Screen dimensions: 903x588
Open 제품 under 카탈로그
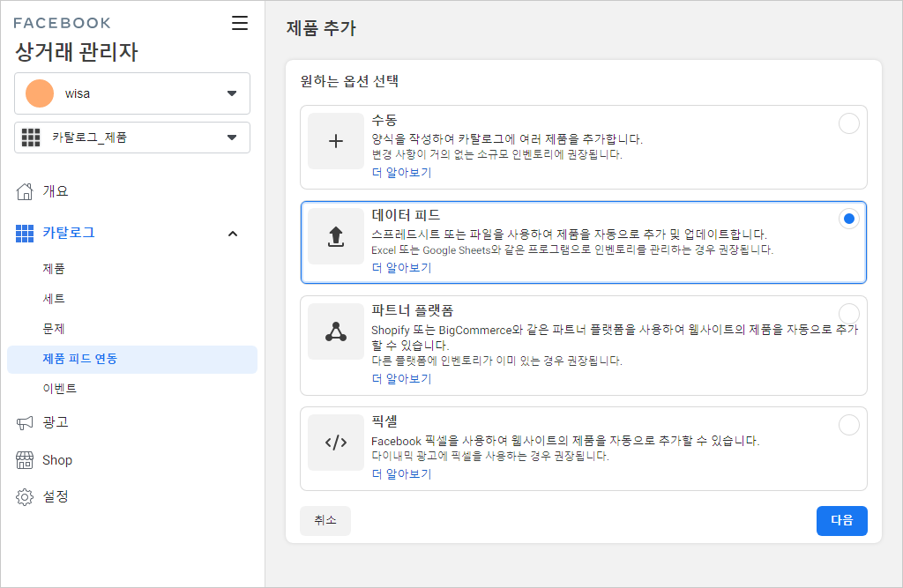54,269
